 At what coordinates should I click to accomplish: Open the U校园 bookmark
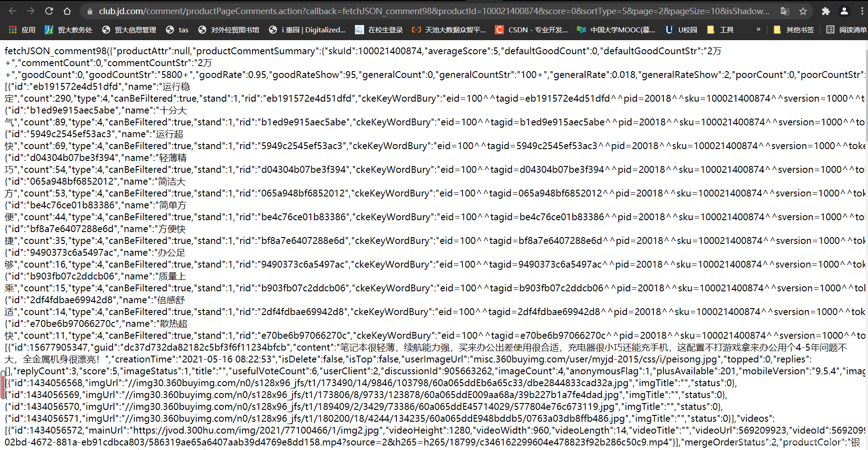(x=681, y=30)
